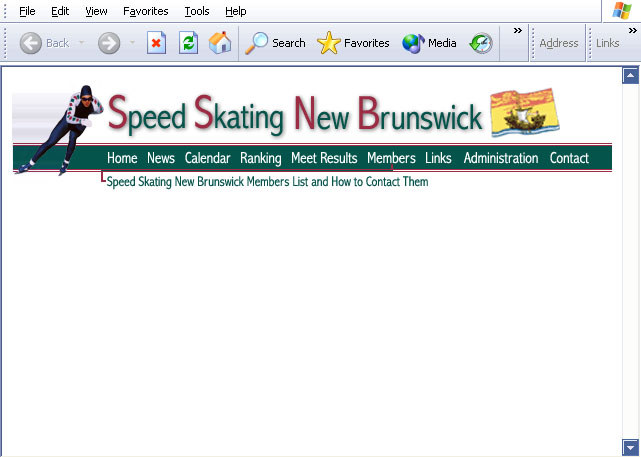This screenshot has width=641, height=457.
Task: Expand the Back button history dropdown
Action: 82,43
